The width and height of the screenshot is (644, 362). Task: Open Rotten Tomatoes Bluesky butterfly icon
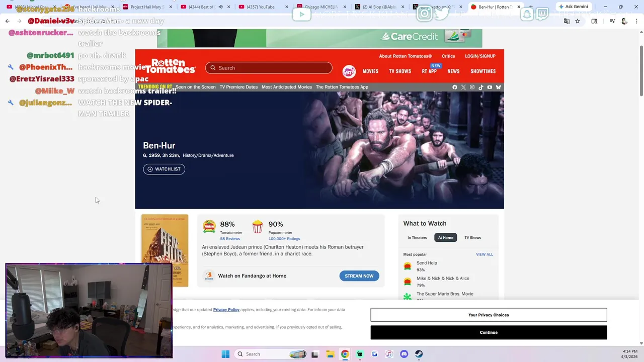[498, 87]
